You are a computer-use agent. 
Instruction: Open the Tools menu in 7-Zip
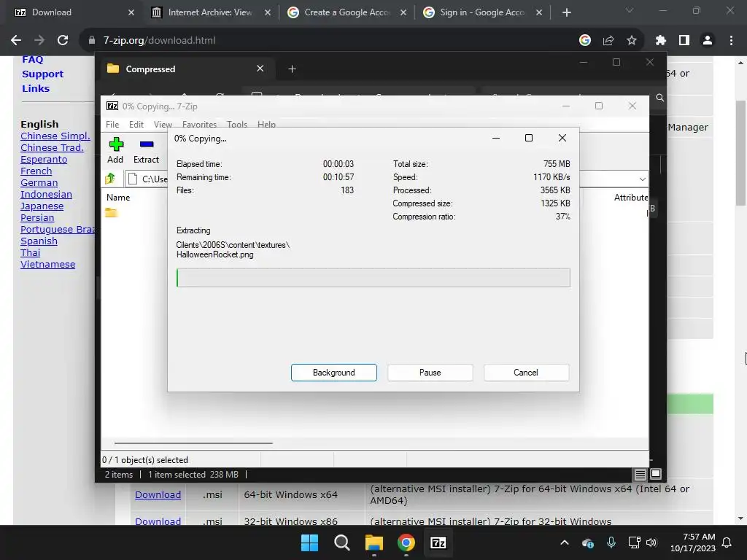point(237,124)
